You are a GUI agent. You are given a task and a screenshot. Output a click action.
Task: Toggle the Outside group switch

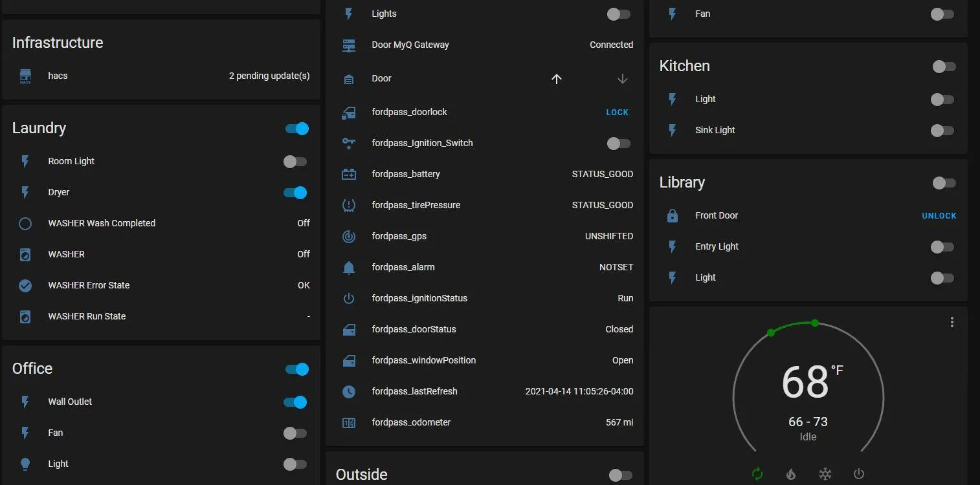621,475
